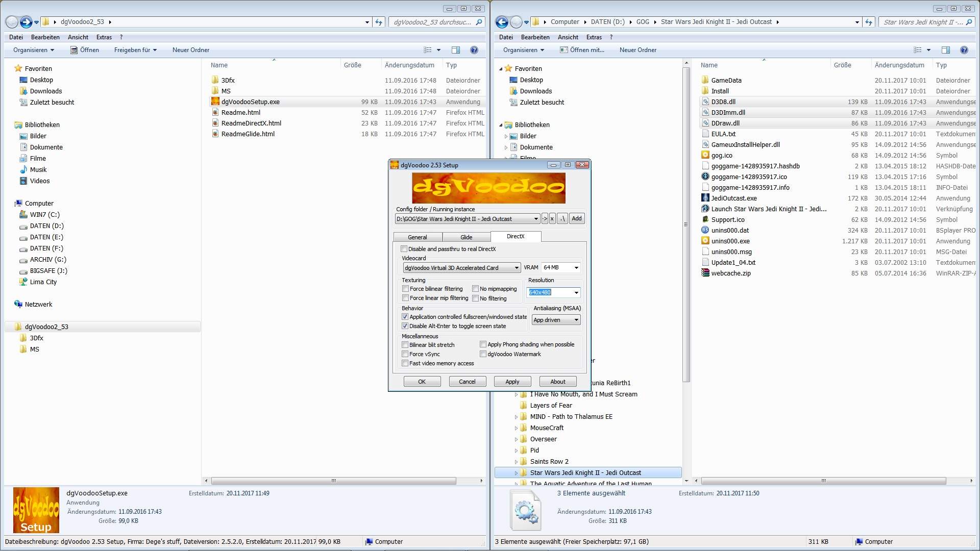Screen dimensions: 980x551
Task: Open the Resolution 640x480 dropdown
Action: click(576, 293)
